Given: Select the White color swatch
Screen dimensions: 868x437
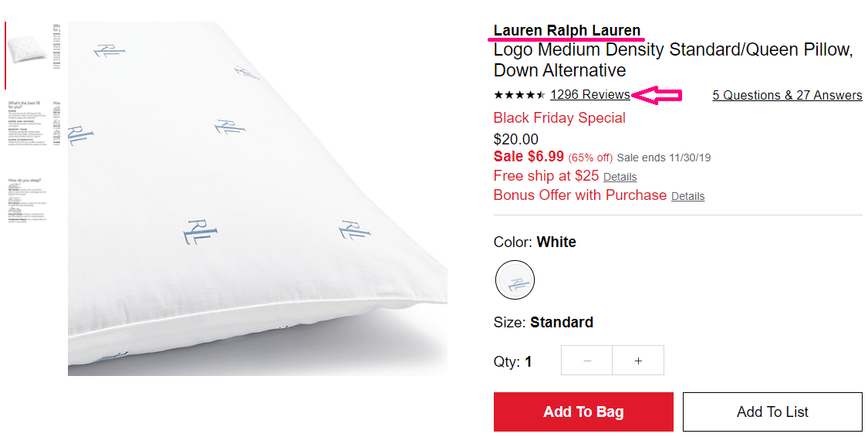Looking at the screenshot, I should tap(515, 279).
